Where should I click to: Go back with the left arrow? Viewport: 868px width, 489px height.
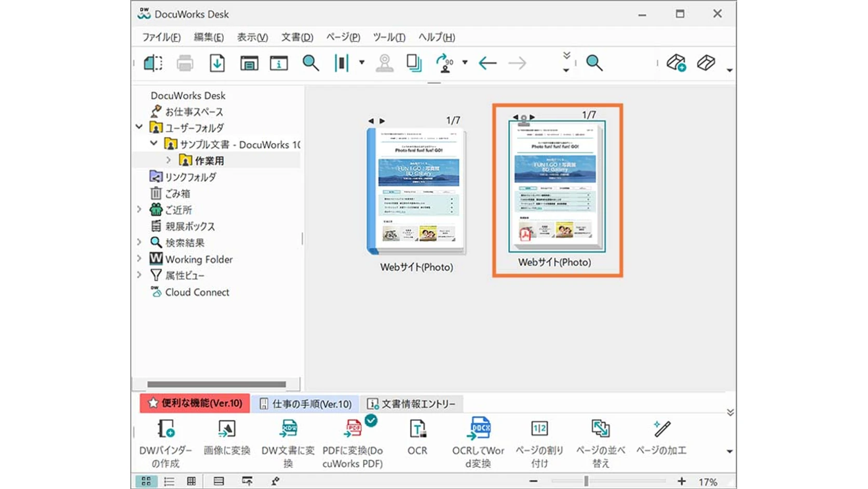click(x=487, y=63)
